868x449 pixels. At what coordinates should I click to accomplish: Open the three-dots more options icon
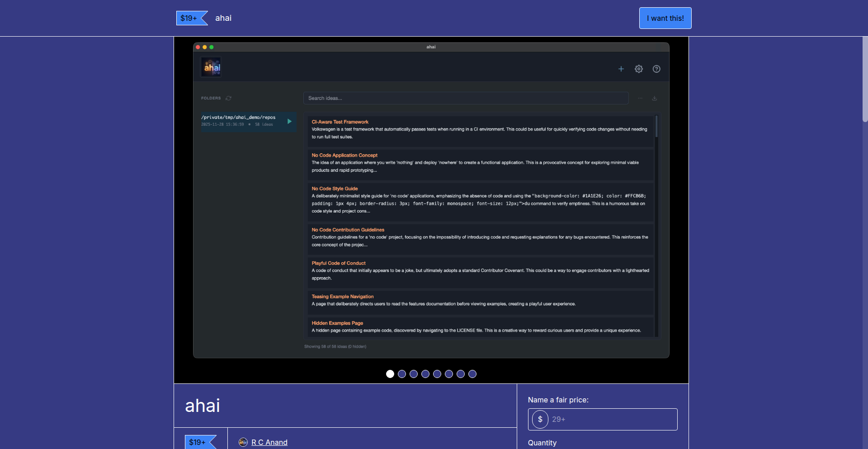click(x=640, y=98)
